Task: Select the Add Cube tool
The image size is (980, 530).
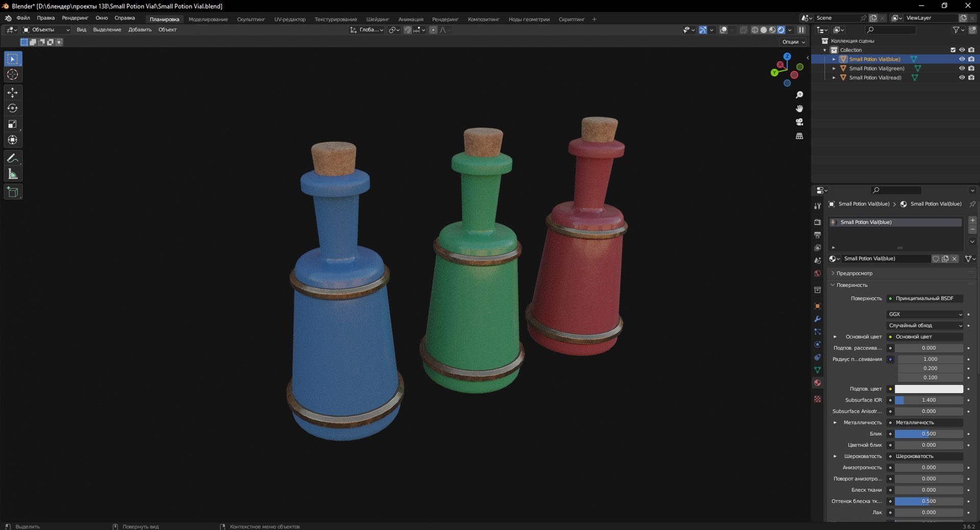Action: point(13,192)
